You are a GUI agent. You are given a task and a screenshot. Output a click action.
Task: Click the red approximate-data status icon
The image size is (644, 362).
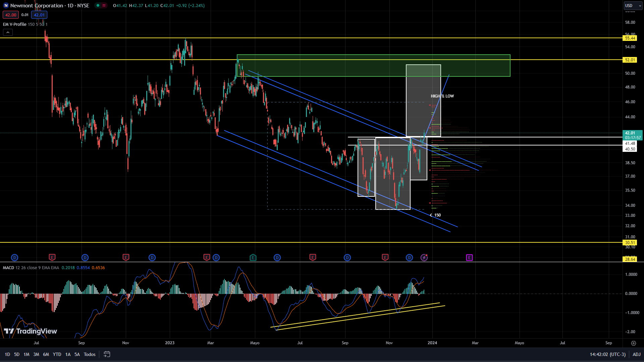point(104,5)
